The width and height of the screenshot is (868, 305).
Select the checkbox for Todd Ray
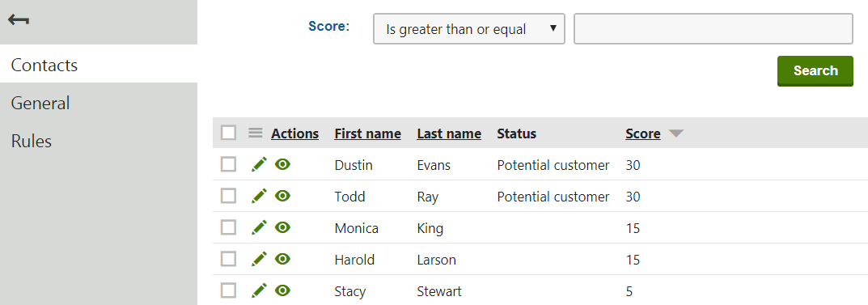tap(229, 196)
